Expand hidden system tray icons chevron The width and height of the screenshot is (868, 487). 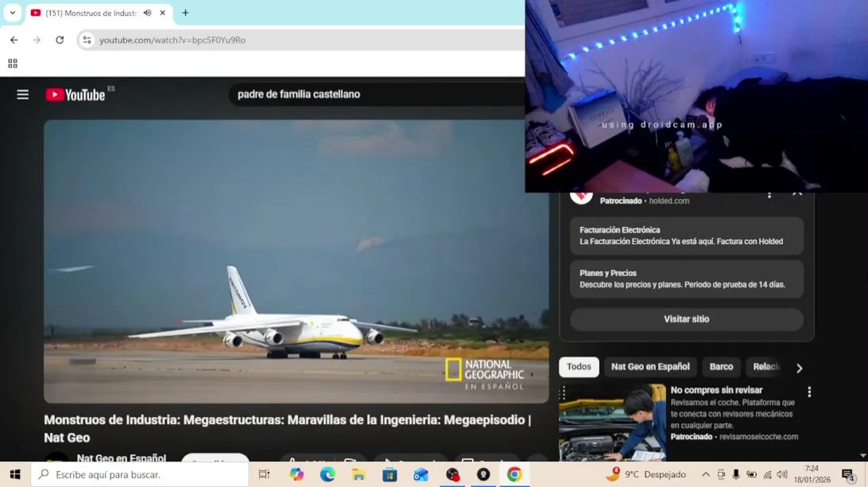point(706,475)
